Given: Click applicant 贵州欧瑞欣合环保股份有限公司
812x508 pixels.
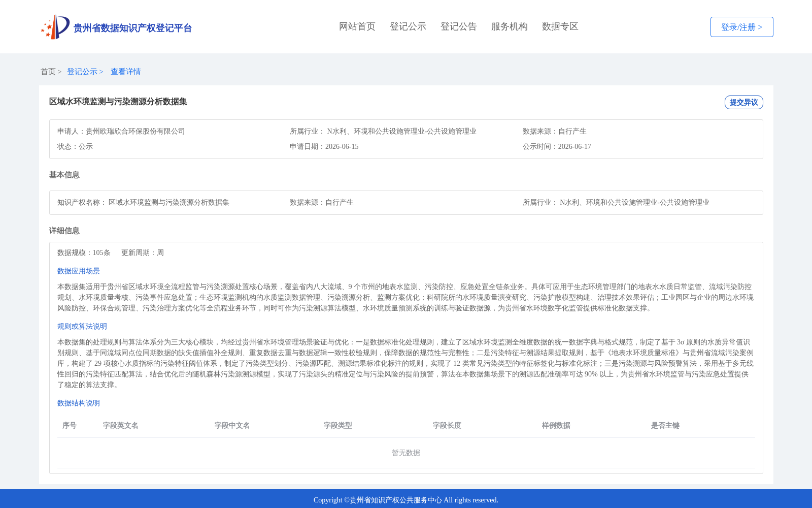Looking at the screenshot, I should [x=136, y=131].
